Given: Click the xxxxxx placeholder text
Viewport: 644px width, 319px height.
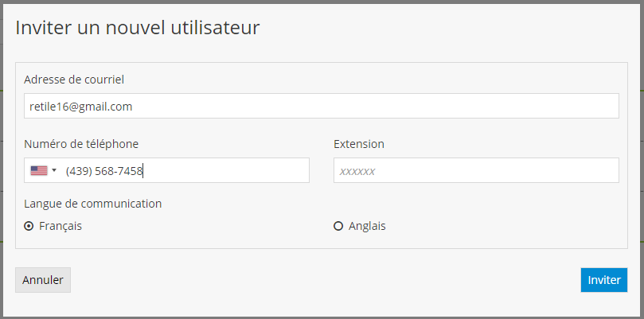Looking at the screenshot, I should pos(357,171).
